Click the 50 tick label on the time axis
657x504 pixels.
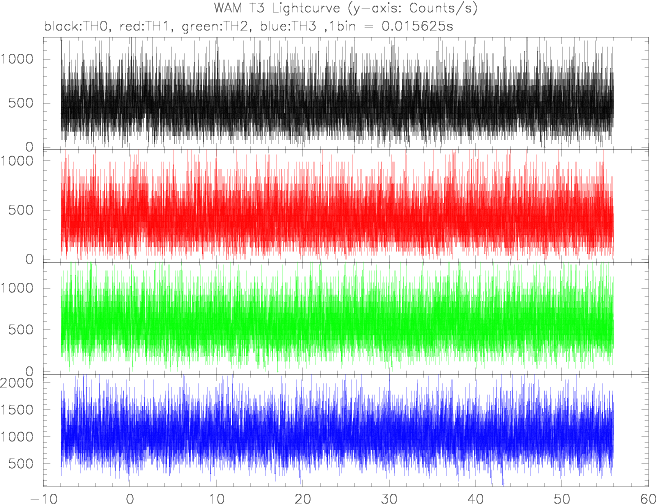coord(561,499)
